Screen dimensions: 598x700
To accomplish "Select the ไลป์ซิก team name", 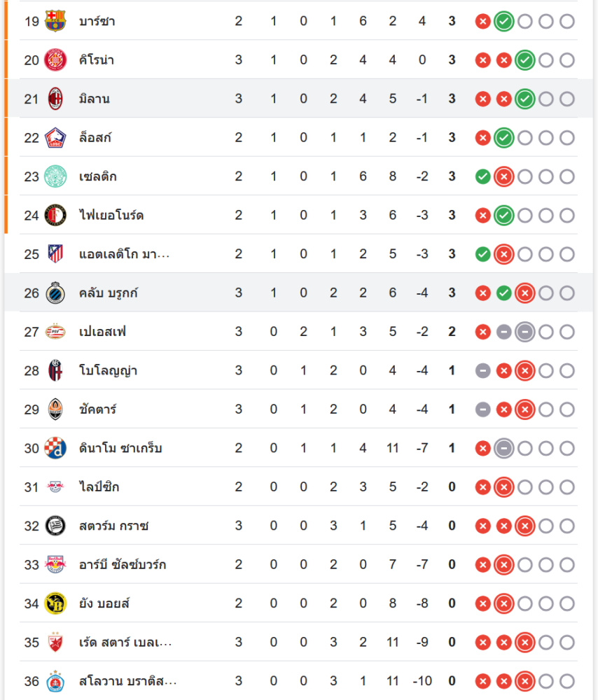I will pos(99,486).
